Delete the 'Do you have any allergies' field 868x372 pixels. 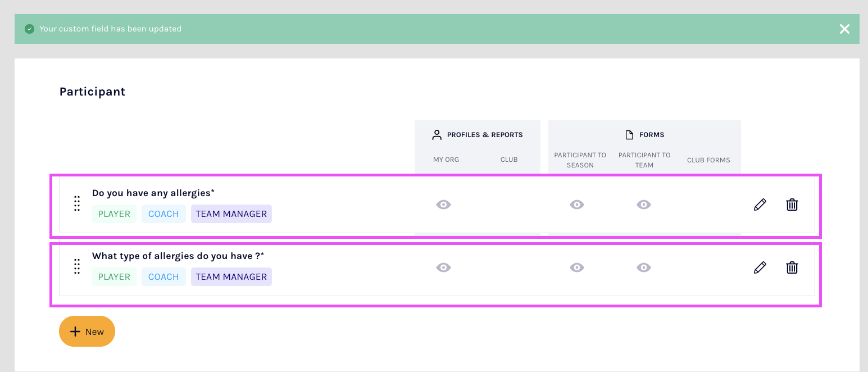792,205
